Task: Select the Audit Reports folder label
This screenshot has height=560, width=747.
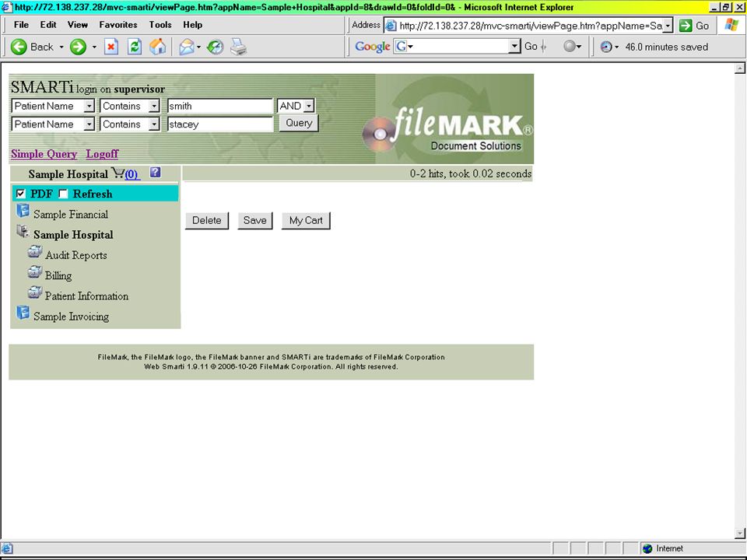Action: pyautogui.click(x=76, y=255)
